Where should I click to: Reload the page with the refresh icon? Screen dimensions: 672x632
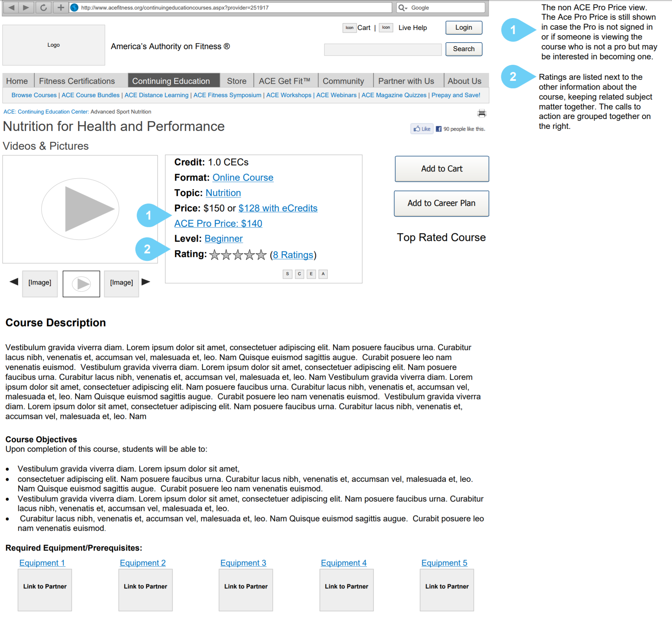pyautogui.click(x=43, y=7)
